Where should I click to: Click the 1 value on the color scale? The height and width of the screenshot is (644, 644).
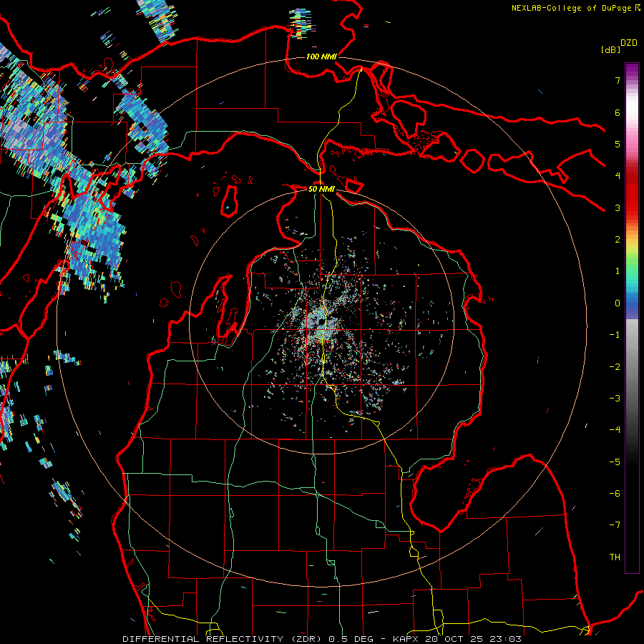pos(618,271)
